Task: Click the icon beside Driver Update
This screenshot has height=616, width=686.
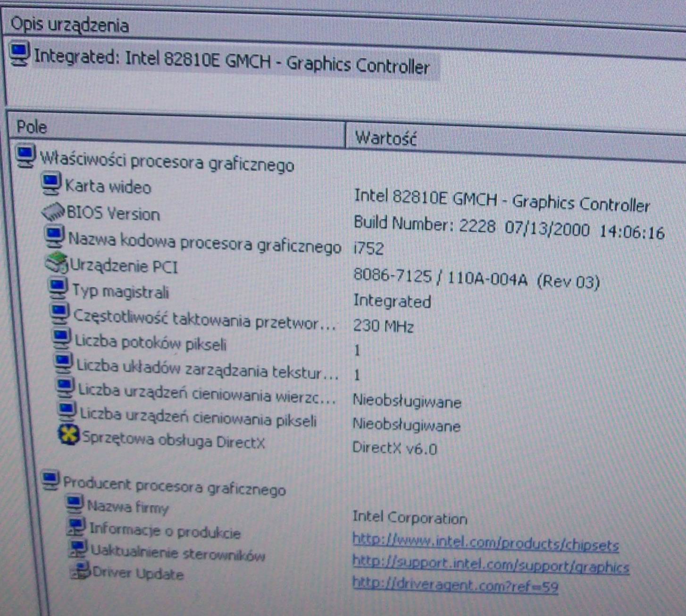Action: (79, 570)
